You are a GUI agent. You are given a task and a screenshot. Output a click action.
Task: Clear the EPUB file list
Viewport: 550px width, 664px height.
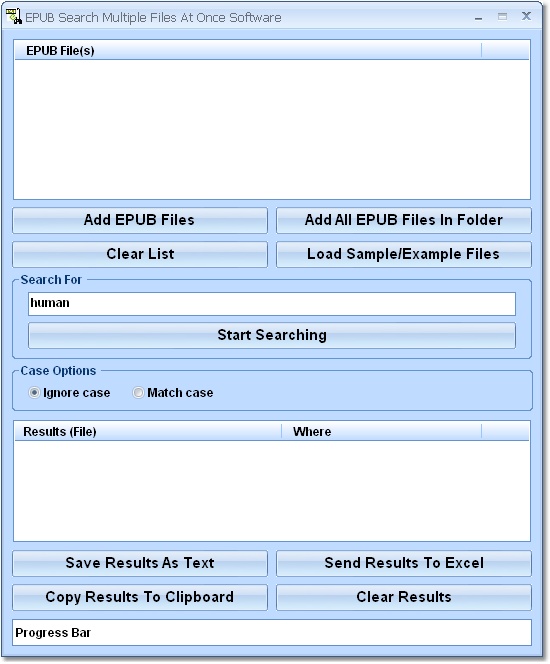140,254
